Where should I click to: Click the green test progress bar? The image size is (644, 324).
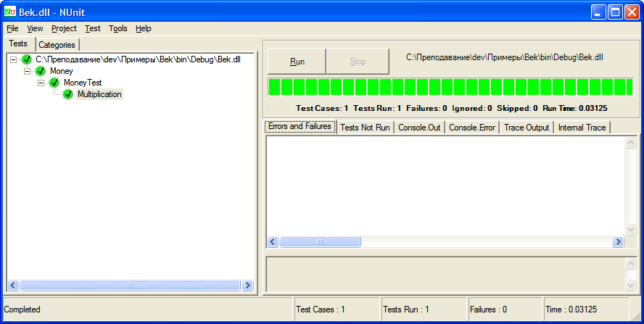(x=450, y=87)
